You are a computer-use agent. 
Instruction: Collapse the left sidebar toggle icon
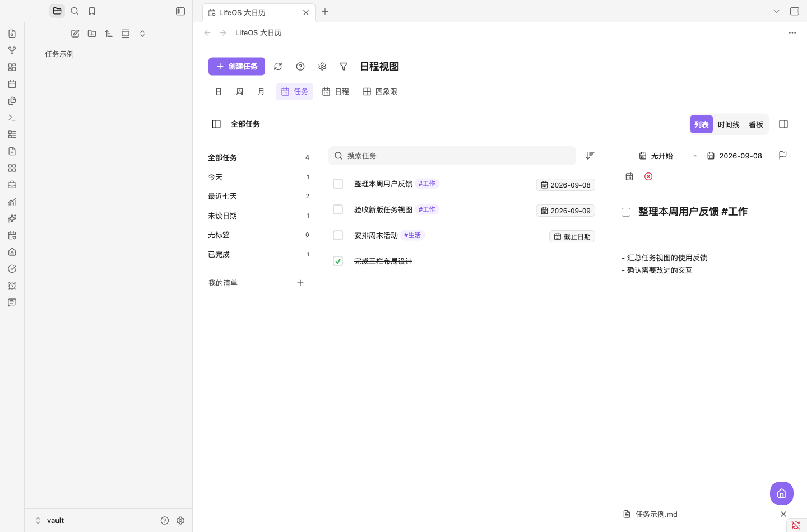[180, 11]
